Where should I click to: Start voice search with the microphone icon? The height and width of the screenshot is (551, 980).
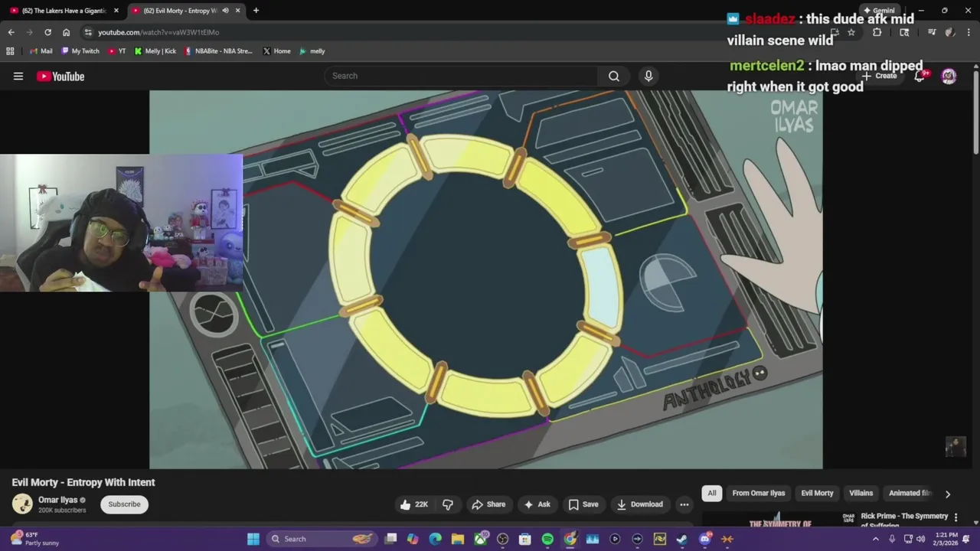[648, 76]
